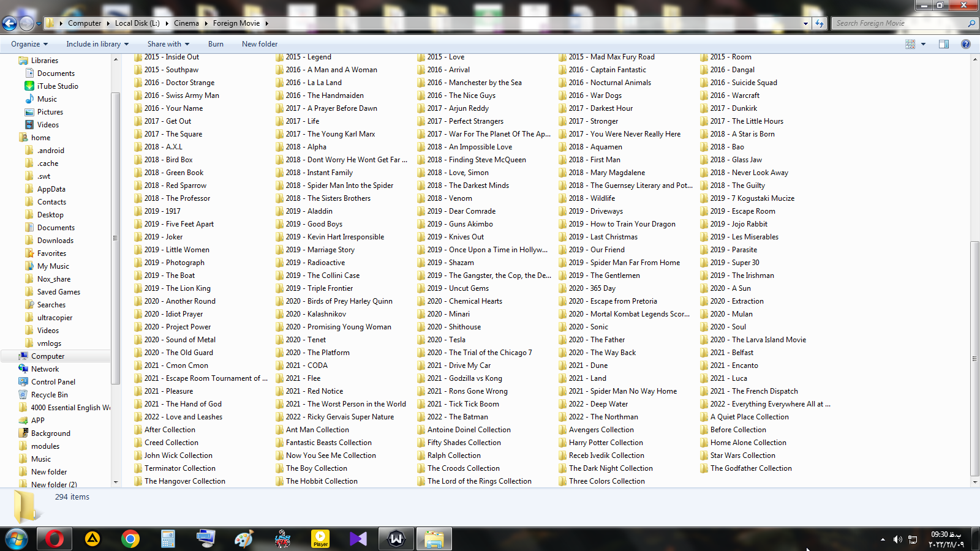Open My Music in navigation pane
980x551 pixels.
[53, 266]
